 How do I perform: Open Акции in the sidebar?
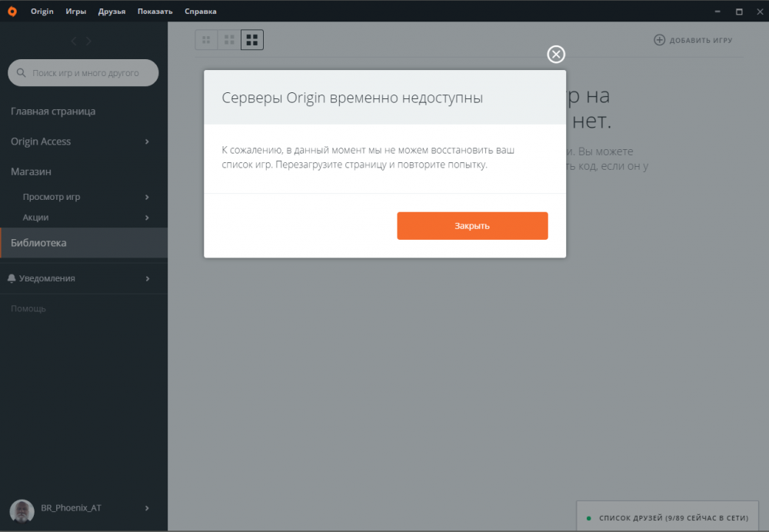pyautogui.click(x=36, y=218)
